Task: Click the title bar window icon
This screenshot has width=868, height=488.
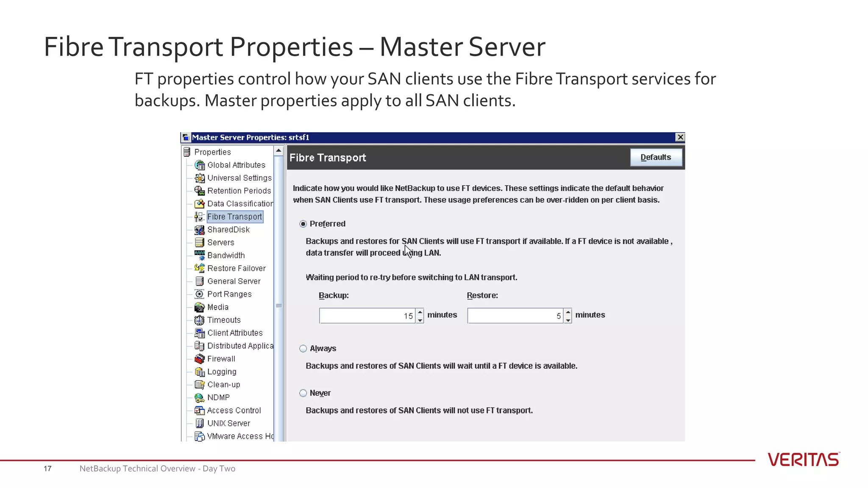Action: (186, 137)
